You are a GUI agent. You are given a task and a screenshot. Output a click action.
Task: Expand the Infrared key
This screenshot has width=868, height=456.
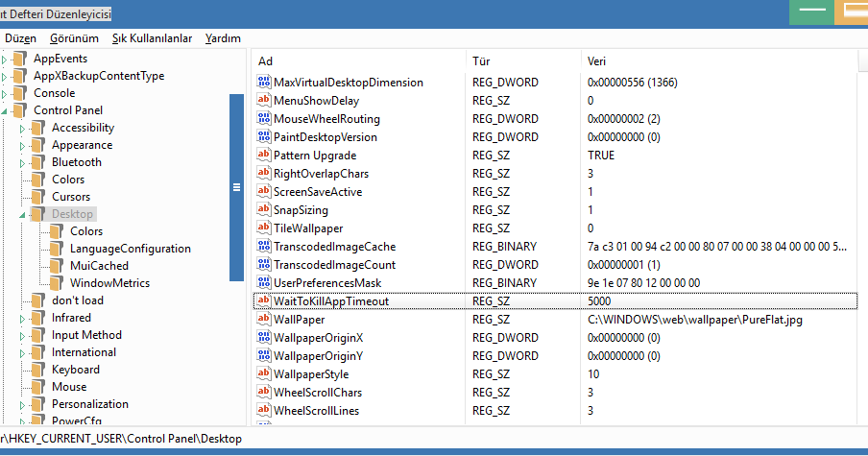click(22, 318)
